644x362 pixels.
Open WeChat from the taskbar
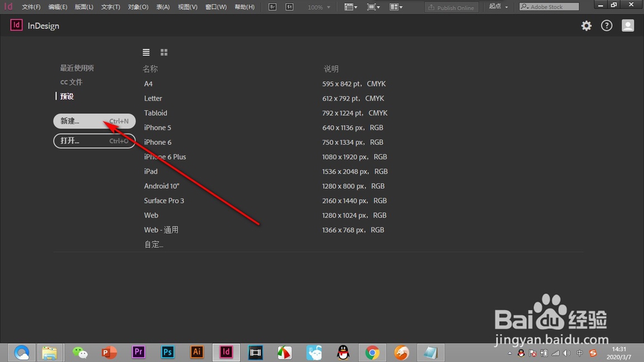coord(80,352)
